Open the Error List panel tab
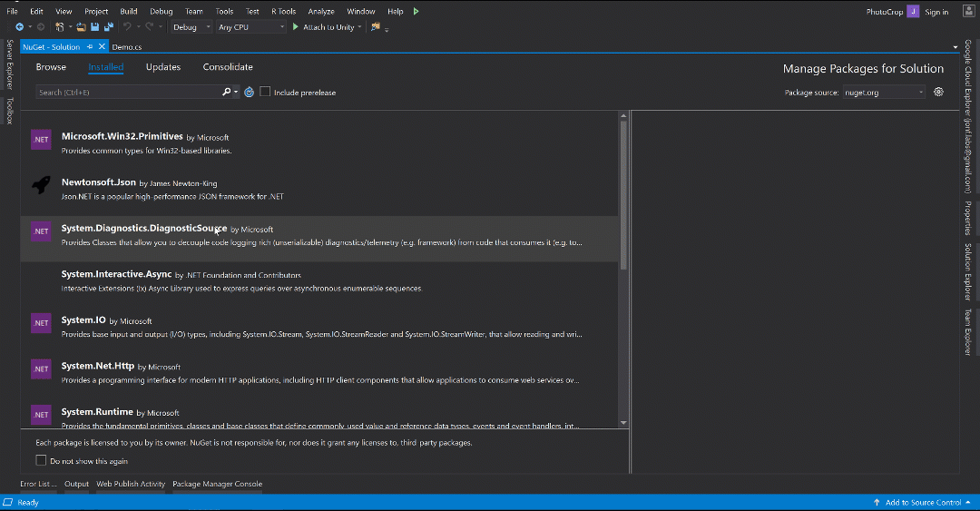The image size is (980, 511). point(38,484)
